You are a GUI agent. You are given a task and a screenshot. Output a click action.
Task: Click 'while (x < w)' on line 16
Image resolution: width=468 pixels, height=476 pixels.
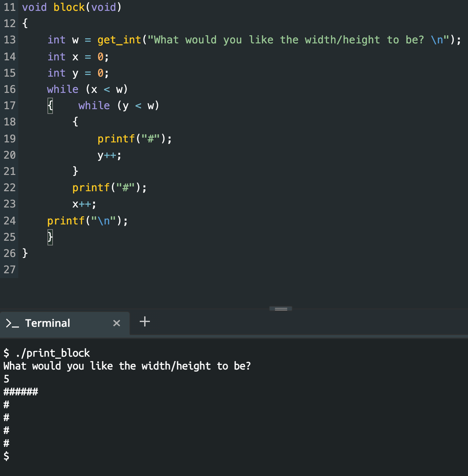point(87,89)
